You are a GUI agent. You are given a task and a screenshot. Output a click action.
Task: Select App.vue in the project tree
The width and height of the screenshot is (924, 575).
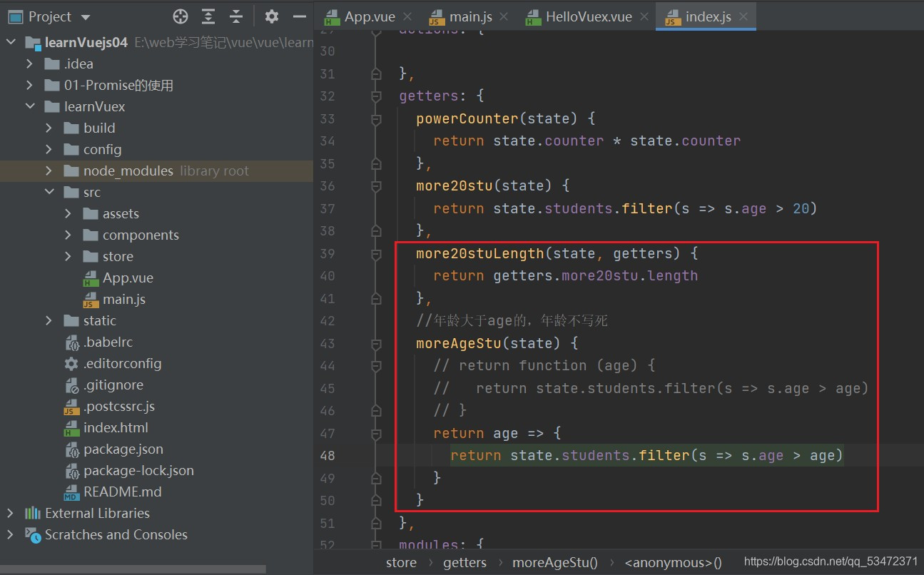tap(128, 278)
